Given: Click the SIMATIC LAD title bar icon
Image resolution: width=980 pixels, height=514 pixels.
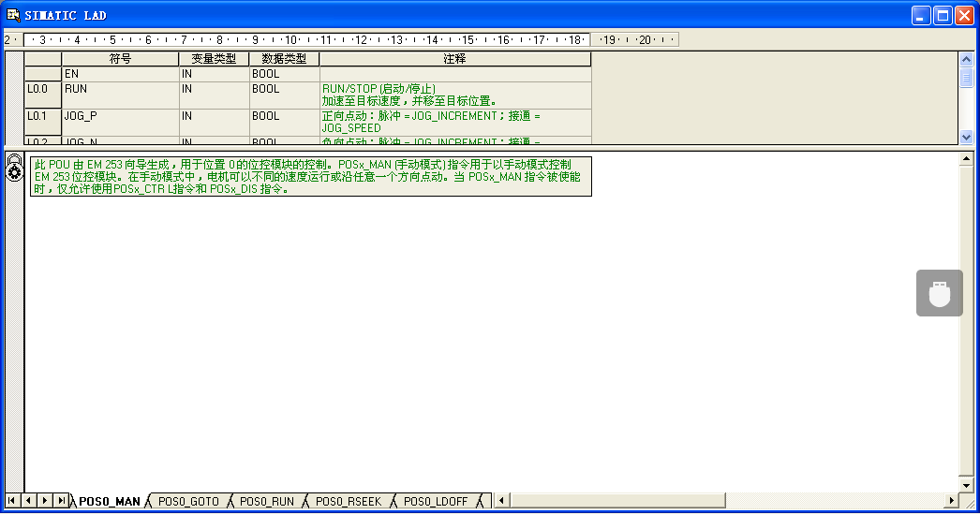Looking at the screenshot, I should [13, 15].
